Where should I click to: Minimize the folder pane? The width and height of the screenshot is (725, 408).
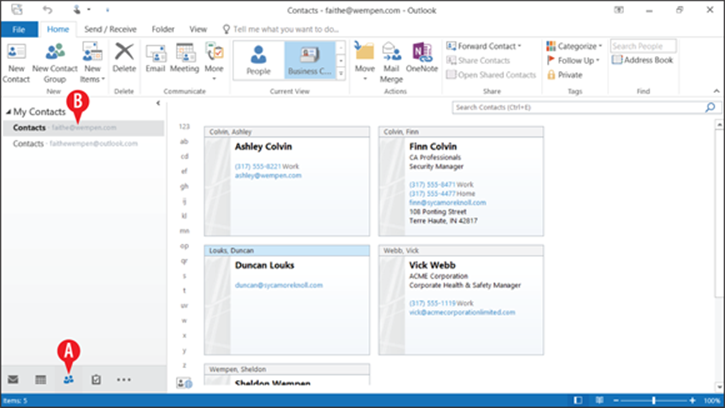pyautogui.click(x=158, y=103)
